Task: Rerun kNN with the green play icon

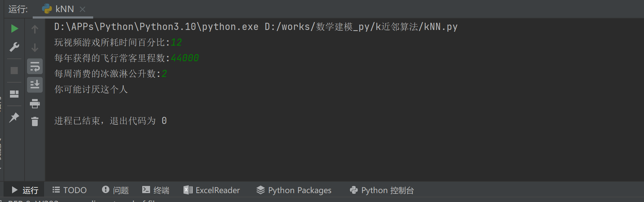Action: (14, 29)
